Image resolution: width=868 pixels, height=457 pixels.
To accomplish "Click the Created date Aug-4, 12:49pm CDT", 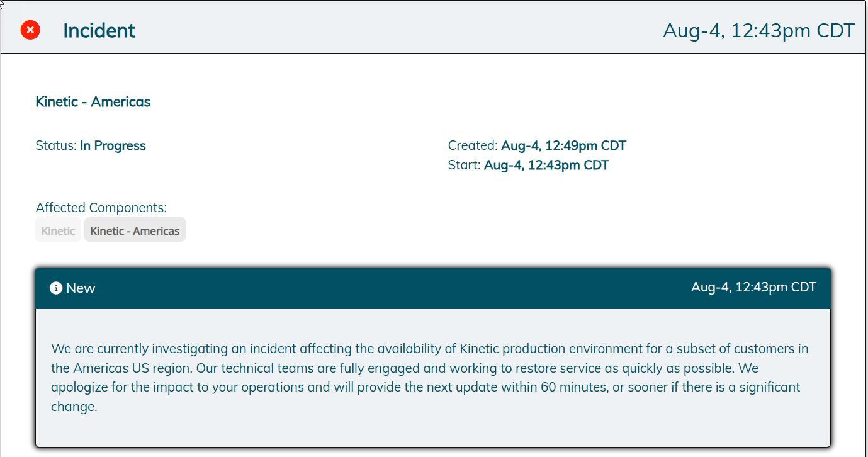I will [563, 145].
